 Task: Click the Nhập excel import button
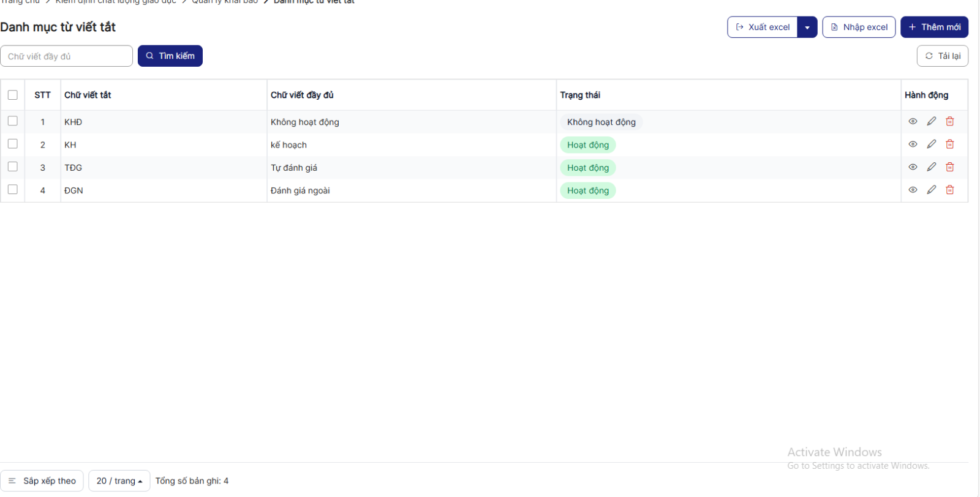coord(859,28)
